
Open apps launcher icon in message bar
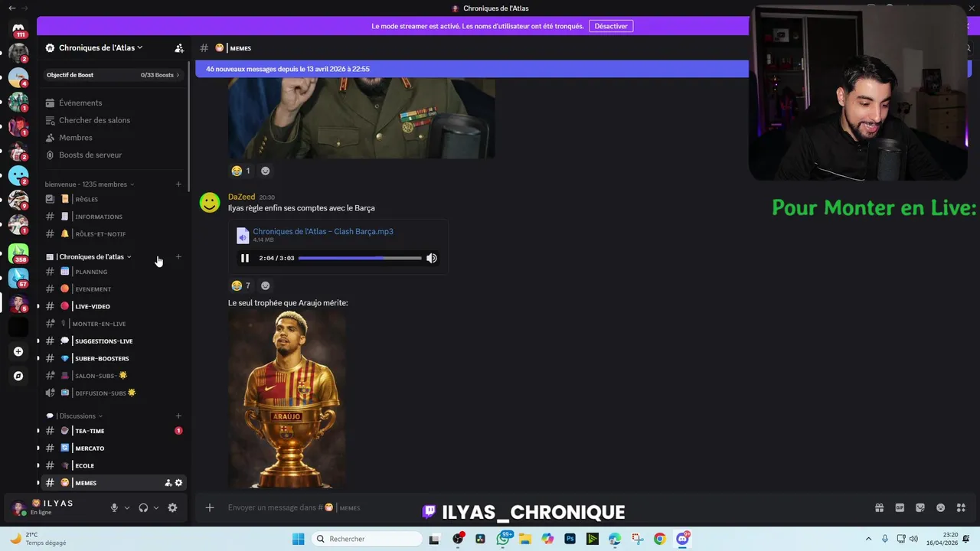962,507
